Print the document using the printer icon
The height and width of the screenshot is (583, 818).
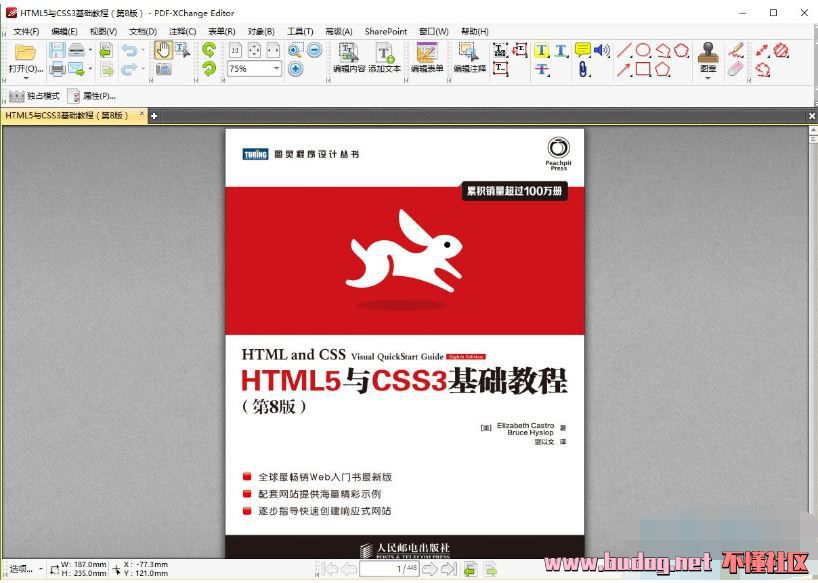(57, 69)
